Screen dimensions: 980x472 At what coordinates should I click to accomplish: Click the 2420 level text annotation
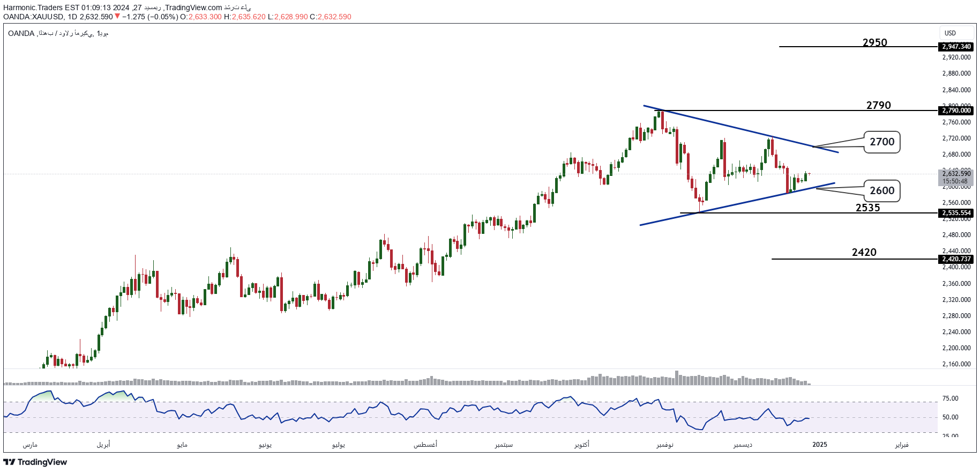864,252
